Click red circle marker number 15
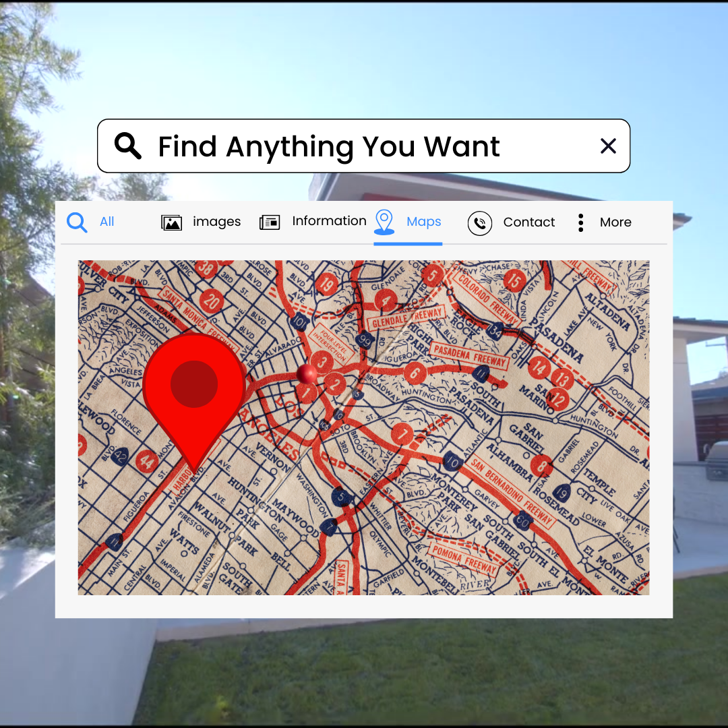728x728 pixels. 514,280
